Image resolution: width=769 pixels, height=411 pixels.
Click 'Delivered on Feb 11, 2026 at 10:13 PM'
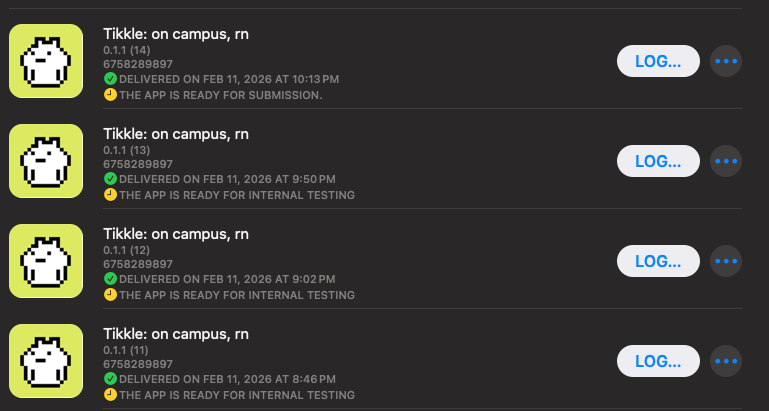tap(229, 79)
